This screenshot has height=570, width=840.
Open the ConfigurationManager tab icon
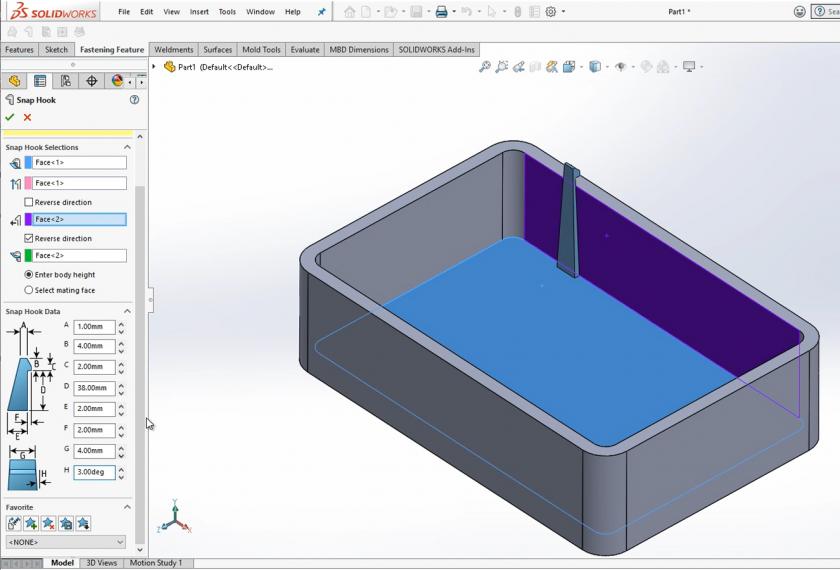coord(66,81)
